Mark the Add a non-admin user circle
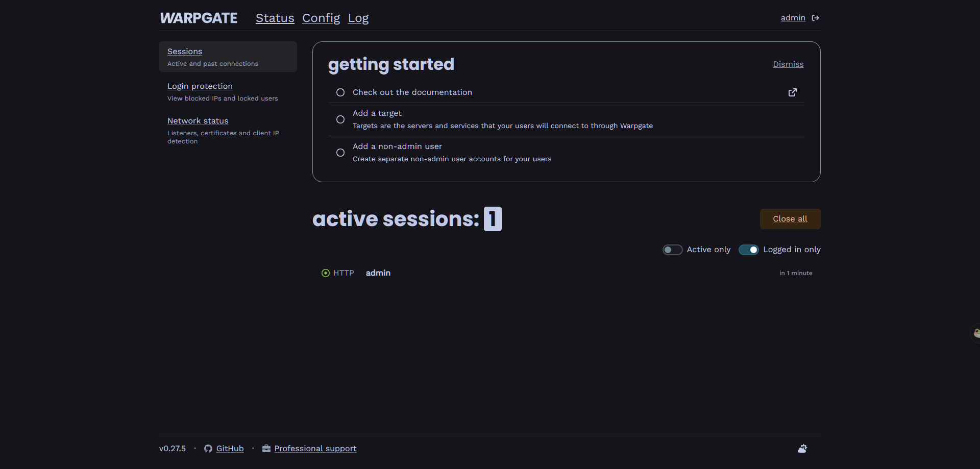The width and height of the screenshot is (980, 469). coord(340,153)
